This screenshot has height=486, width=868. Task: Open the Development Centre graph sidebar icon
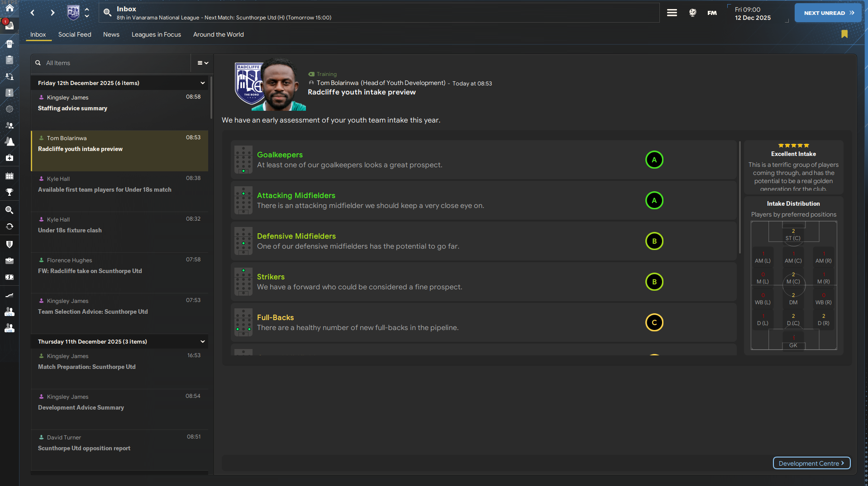(10, 295)
